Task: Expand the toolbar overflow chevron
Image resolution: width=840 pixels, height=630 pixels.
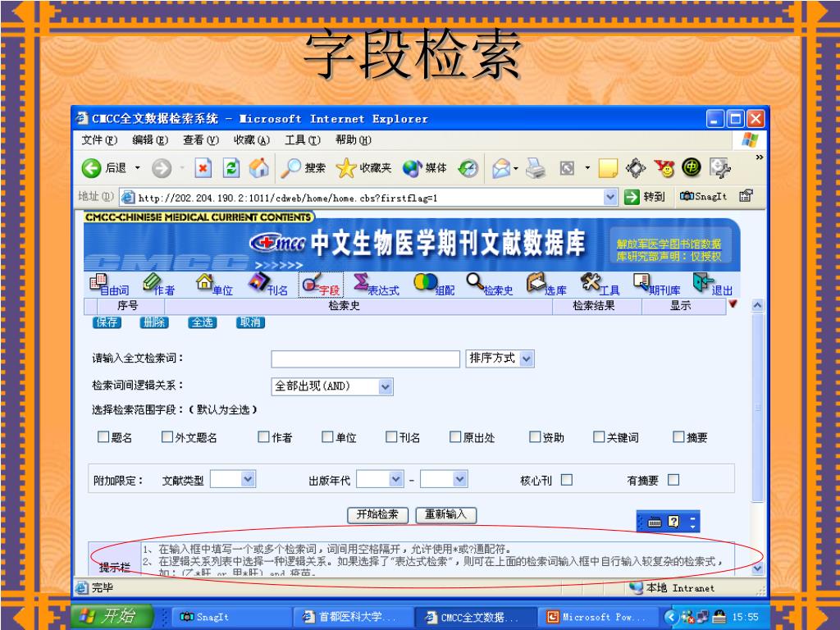Action: [x=759, y=157]
